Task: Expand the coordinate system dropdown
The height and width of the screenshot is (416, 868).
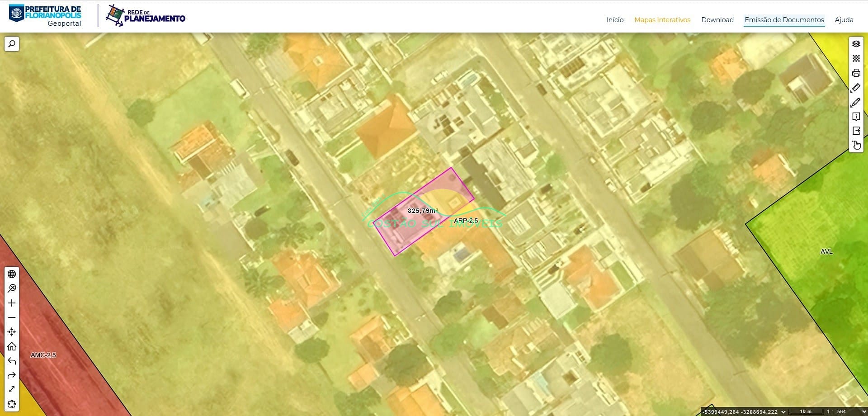Action: (783, 411)
